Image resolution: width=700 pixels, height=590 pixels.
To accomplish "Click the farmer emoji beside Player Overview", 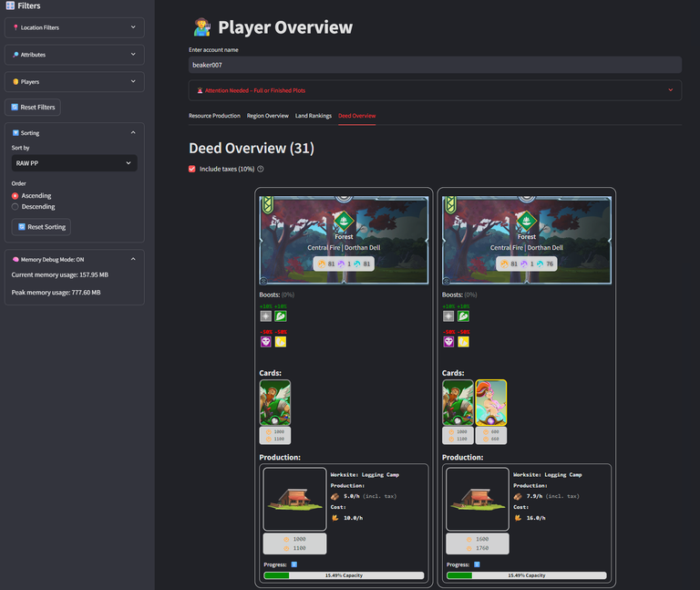I will (x=201, y=27).
